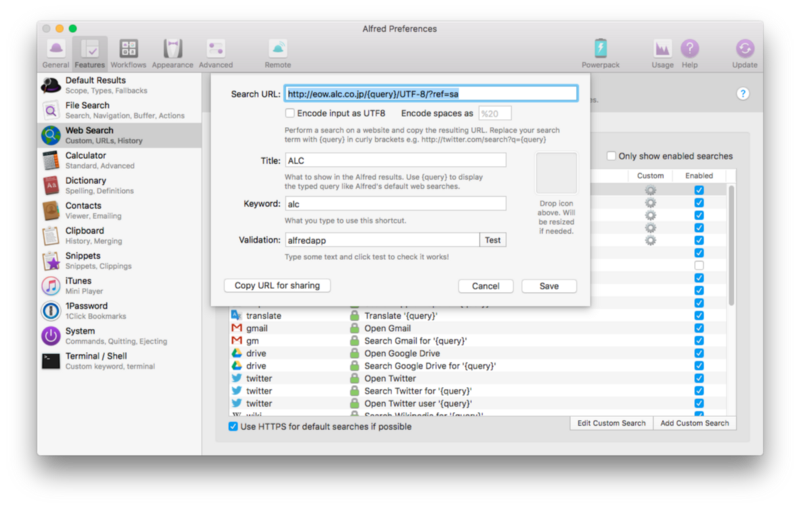Image resolution: width=800 pixels, height=508 pixels.
Task: Click the searches list scrollbar
Action: pos(731,245)
